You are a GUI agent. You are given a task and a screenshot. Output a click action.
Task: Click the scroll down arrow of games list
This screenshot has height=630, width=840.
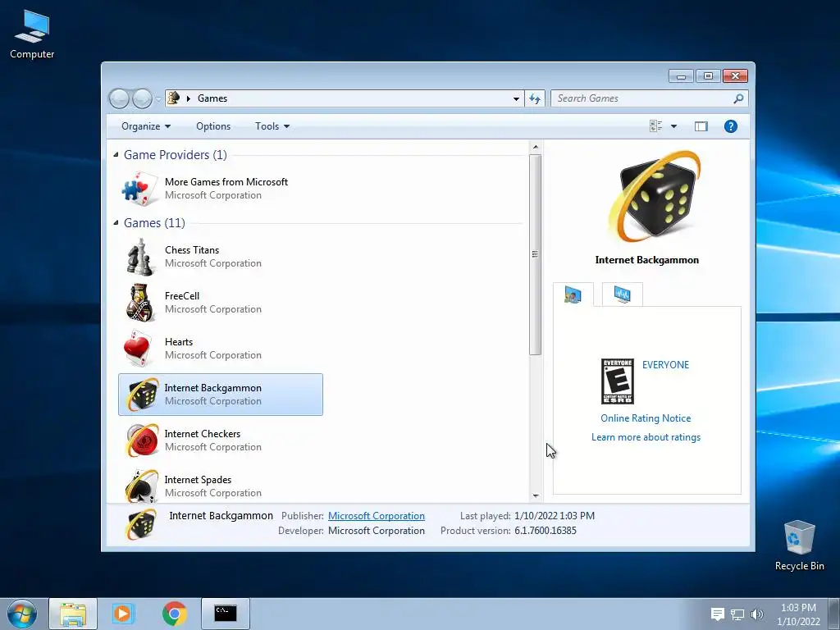(535, 496)
